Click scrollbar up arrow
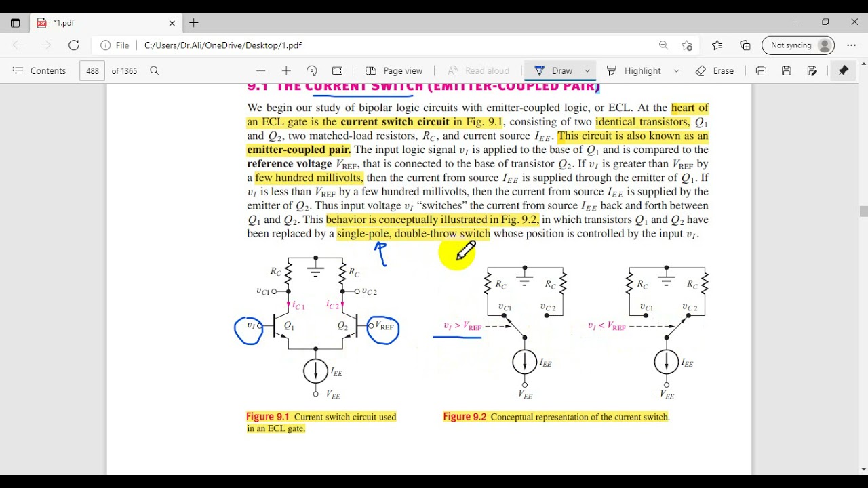The image size is (868, 488). 863,63
